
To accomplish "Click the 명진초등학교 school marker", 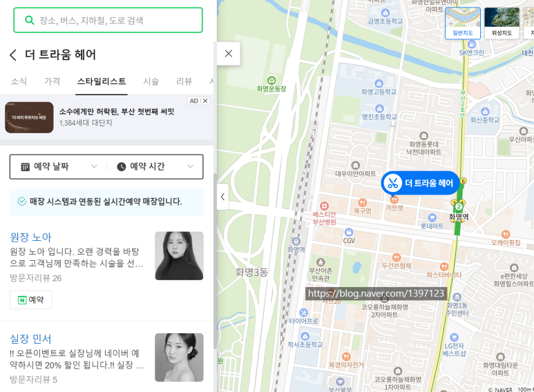I will (x=379, y=108).
